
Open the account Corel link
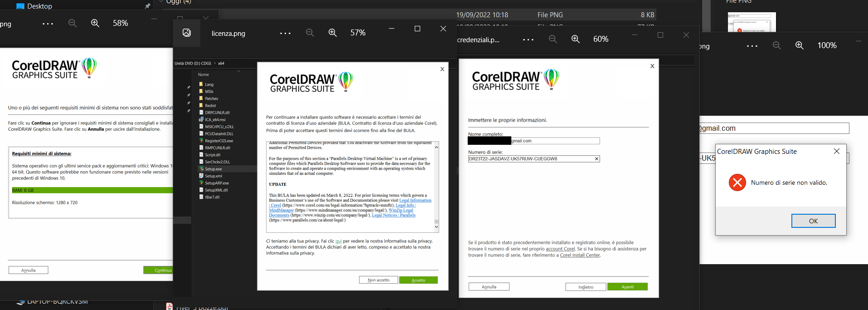(x=560, y=249)
